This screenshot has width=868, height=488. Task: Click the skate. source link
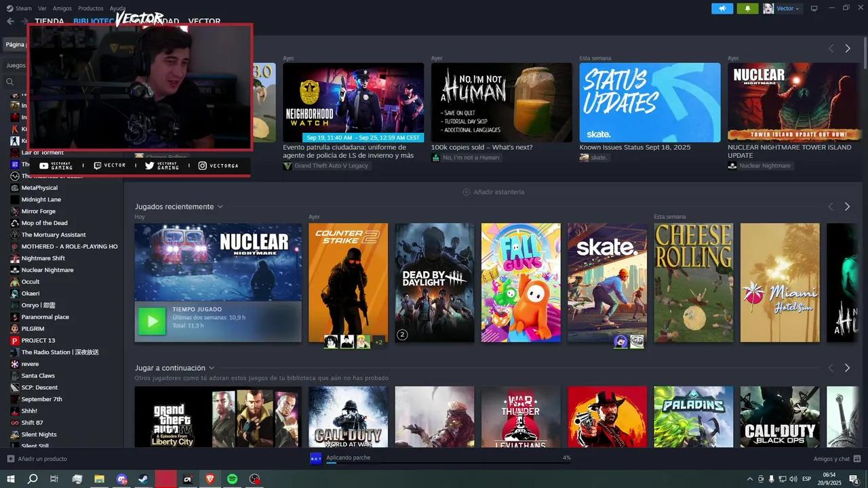pyautogui.click(x=594, y=157)
